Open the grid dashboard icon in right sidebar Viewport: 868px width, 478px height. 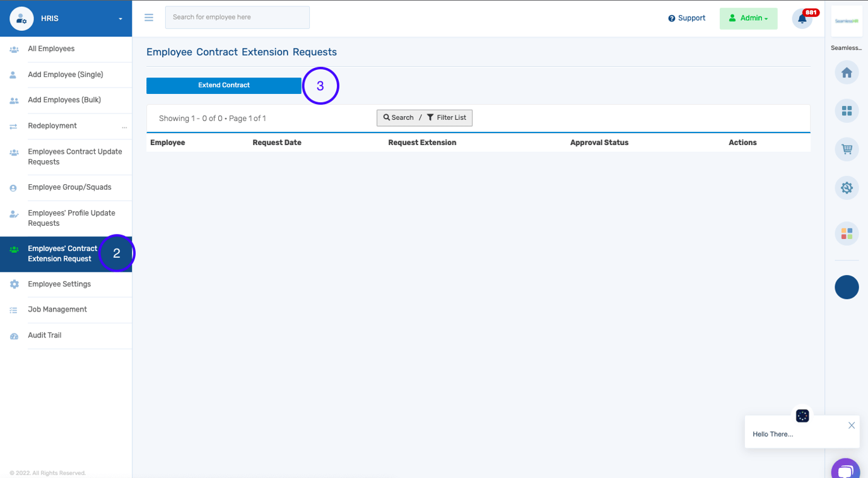tap(847, 111)
